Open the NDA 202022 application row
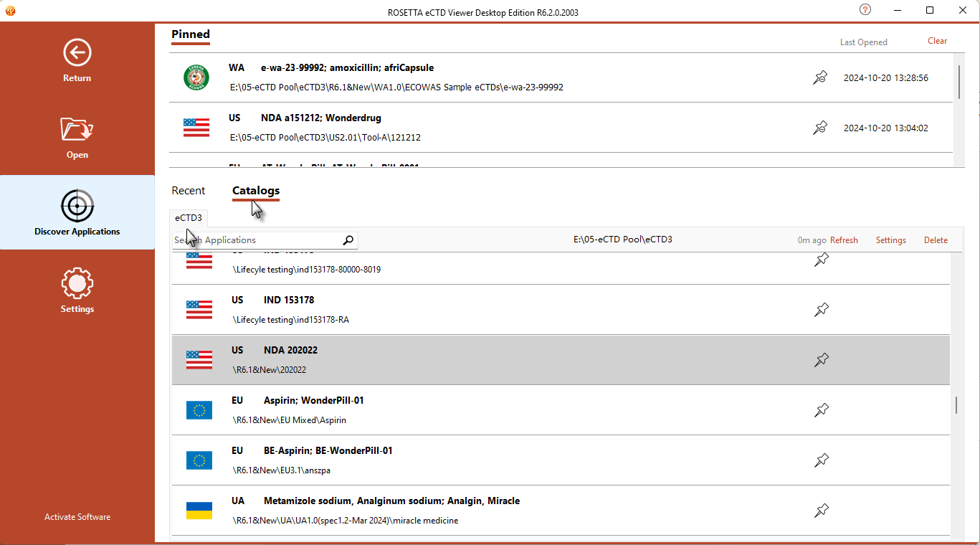 (561, 360)
